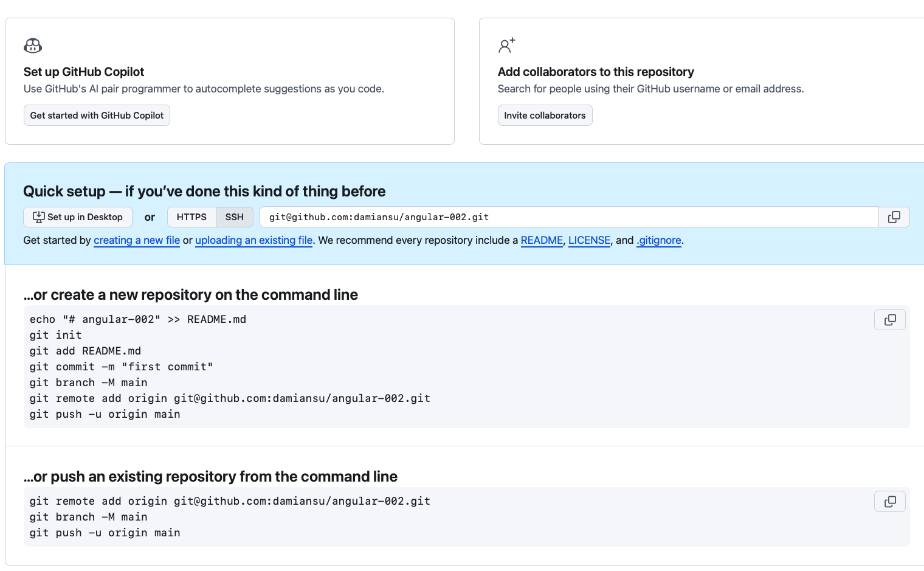Click the LICENSE link

pyautogui.click(x=589, y=240)
